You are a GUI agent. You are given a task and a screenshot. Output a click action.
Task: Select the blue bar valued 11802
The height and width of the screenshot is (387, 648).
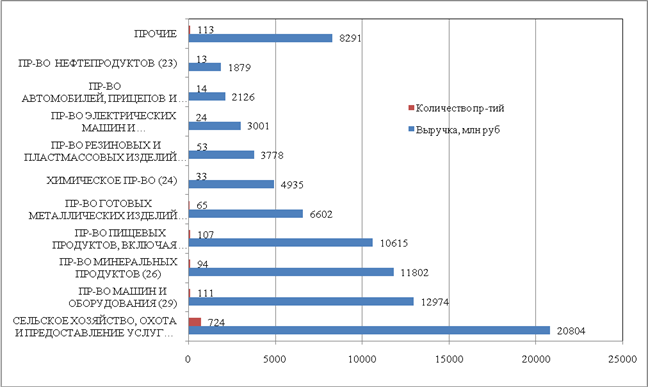[x=291, y=272]
